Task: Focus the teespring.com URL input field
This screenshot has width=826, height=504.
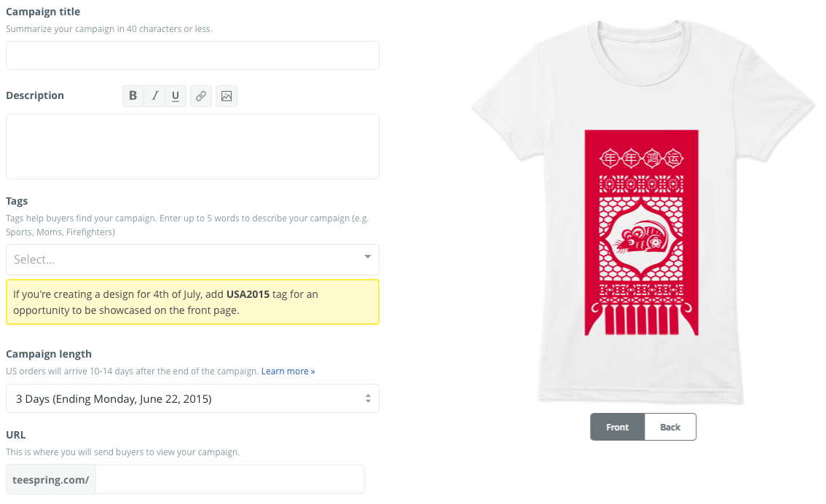Action: pyautogui.click(x=229, y=479)
